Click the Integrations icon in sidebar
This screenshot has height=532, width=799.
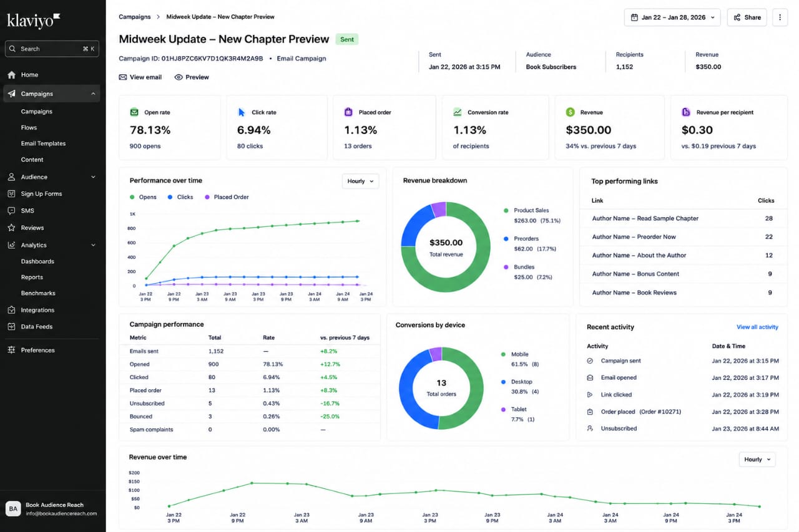tap(11, 310)
